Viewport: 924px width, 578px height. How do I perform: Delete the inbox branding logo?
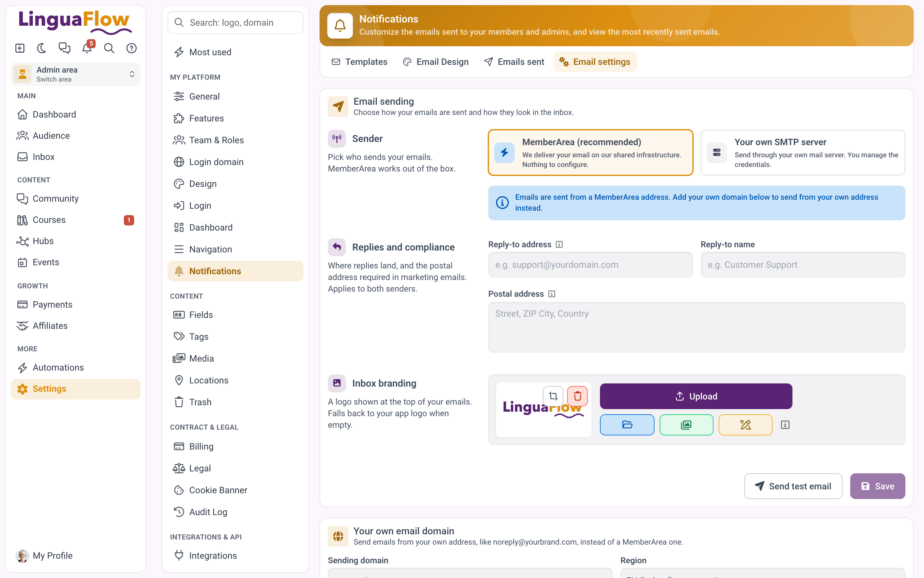click(577, 396)
